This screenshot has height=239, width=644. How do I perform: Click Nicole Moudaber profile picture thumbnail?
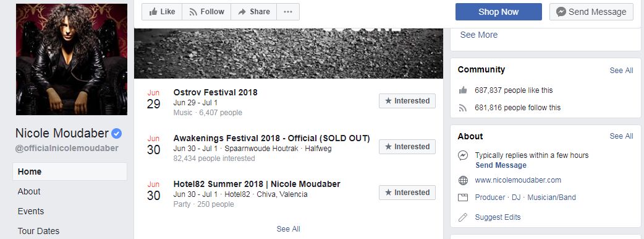[72, 59]
